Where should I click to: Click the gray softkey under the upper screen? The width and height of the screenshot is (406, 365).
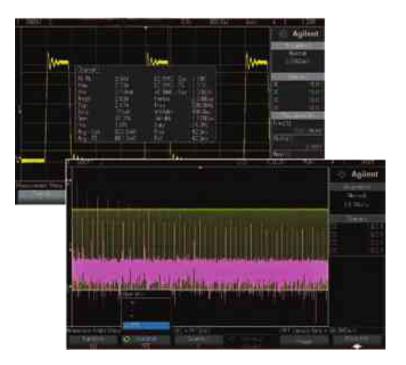click(41, 196)
